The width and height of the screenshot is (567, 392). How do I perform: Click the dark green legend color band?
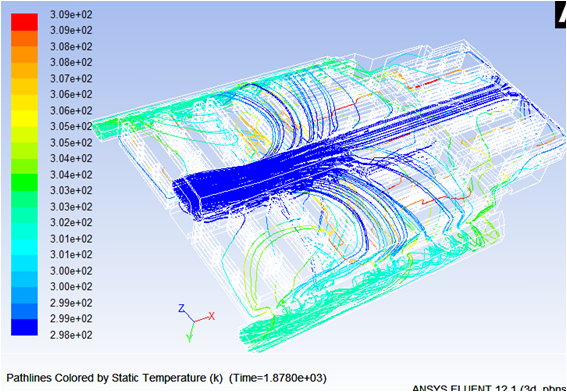pyautogui.click(x=24, y=183)
